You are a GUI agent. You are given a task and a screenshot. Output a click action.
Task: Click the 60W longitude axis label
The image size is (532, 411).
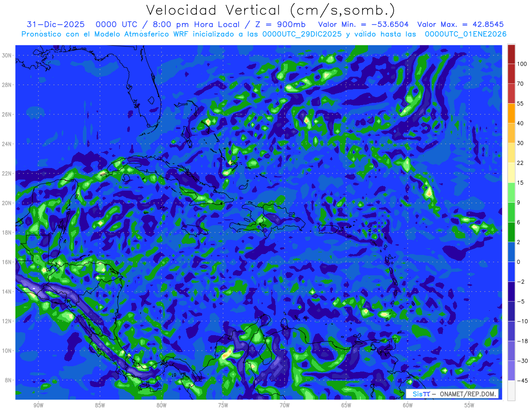tap(408, 405)
